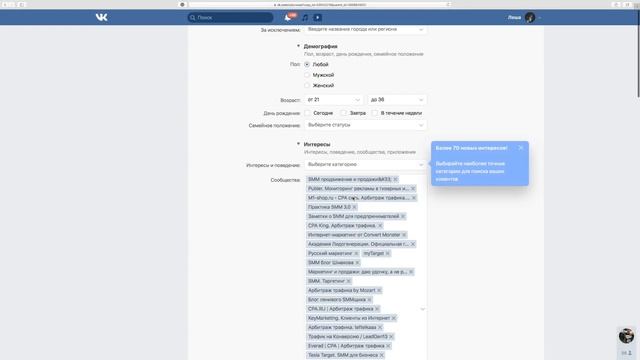This screenshot has height=360, width=640.
Task: Check the Завтра birthday checkbox
Action: 344,113
